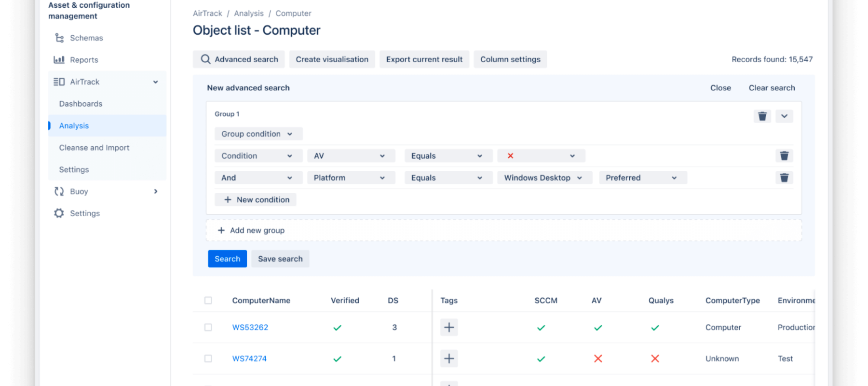The image size is (868, 386).
Task: Click the ComputerType column header
Action: coord(732,301)
